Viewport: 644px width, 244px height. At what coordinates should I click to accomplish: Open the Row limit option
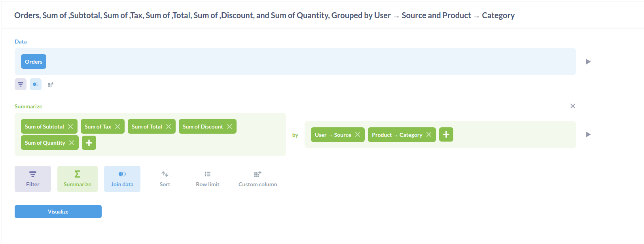(x=207, y=178)
